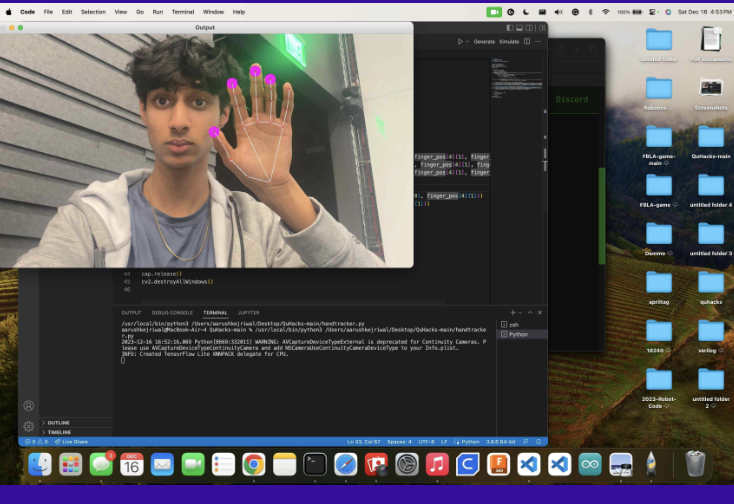Create a new terminal with plus icon

click(513, 313)
